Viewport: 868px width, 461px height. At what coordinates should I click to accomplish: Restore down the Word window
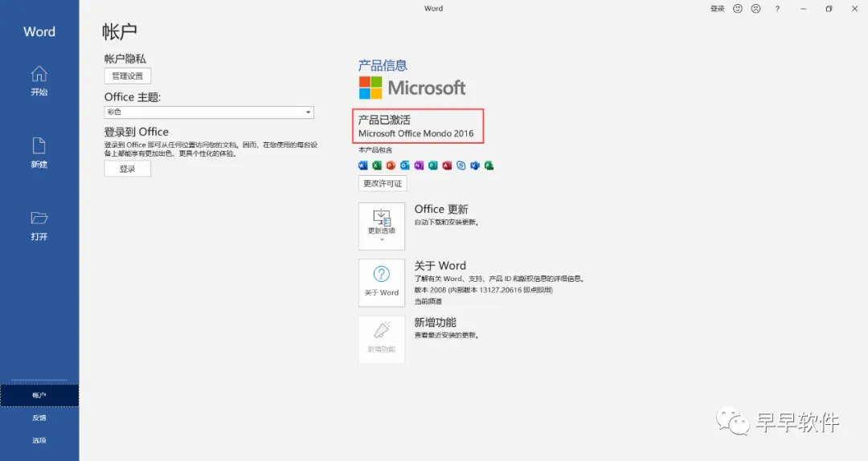pos(829,9)
